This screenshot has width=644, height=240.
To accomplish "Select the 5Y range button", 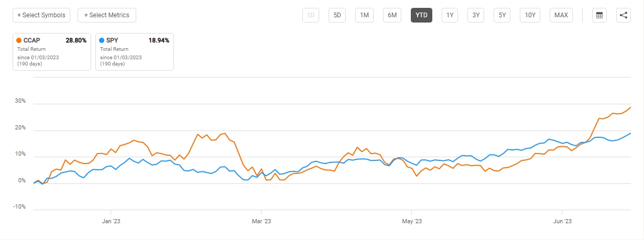I will pos(502,15).
